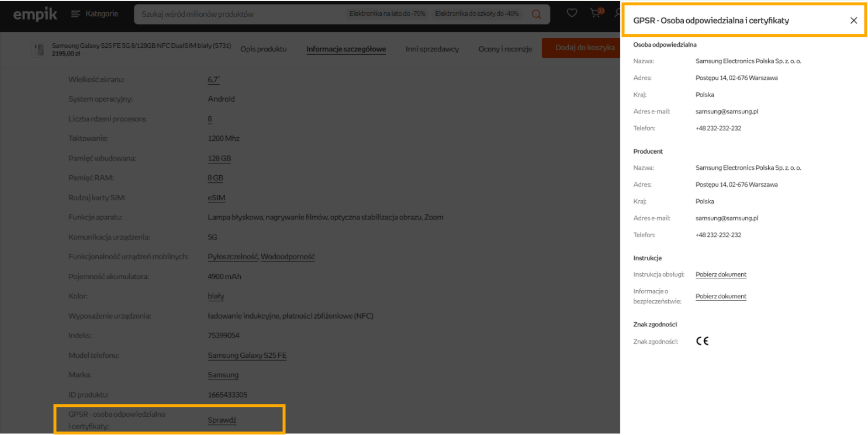Select 'Elektronika na lato do -70%' suggestion

388,13
